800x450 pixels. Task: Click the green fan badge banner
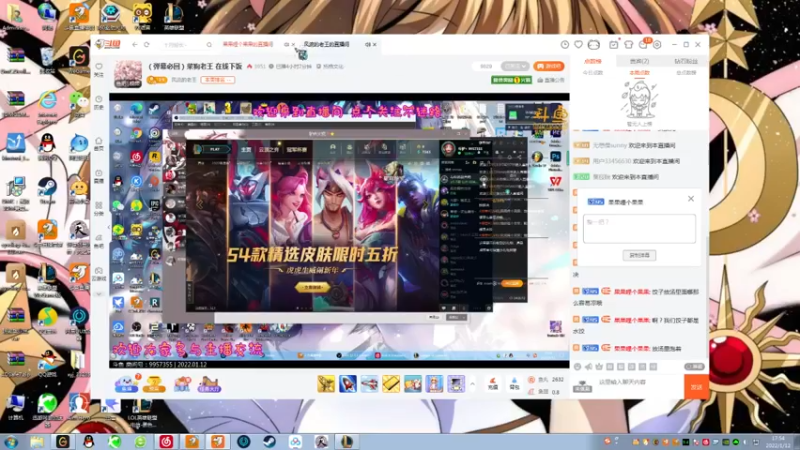tap(511, 80)
